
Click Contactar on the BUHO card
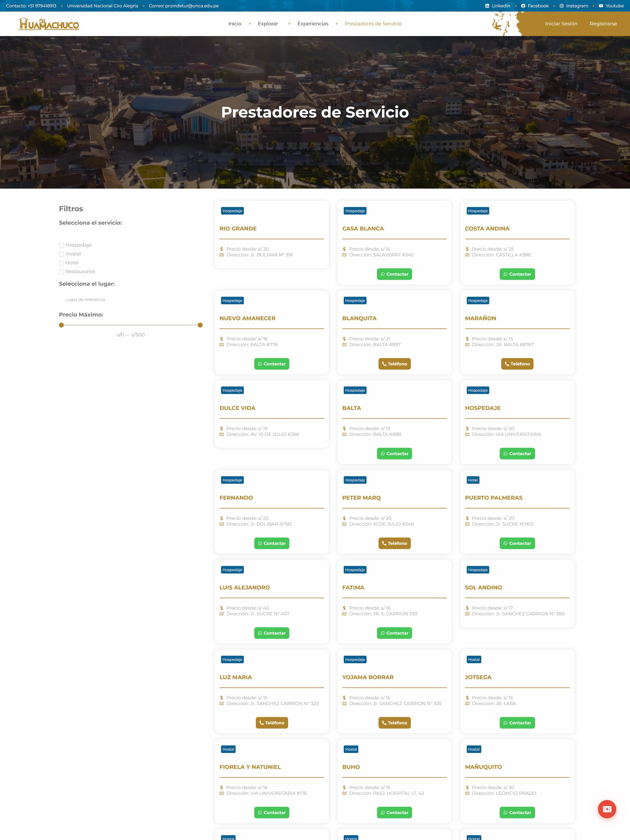click(x=394, y=813)
